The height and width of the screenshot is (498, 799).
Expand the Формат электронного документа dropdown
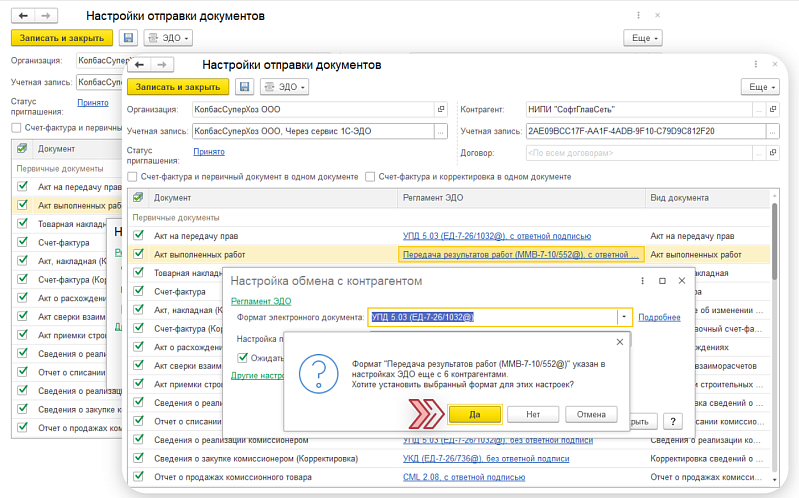pyautogui.click(x=624, y=317)
